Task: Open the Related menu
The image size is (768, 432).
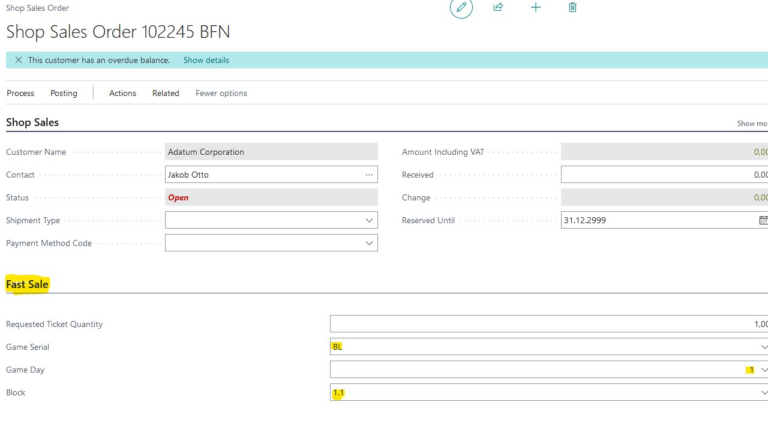Action: pyautogui.click(x=166, y=93)
